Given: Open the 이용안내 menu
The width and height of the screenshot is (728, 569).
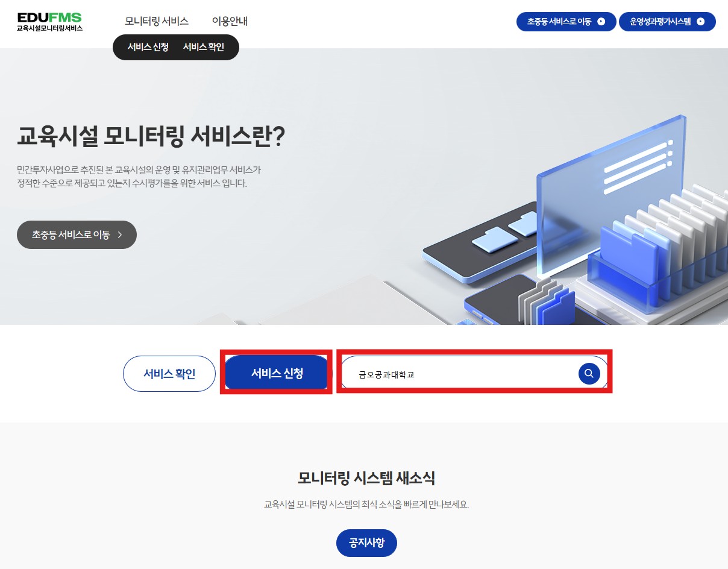Looking at the screenshot, I should coord(230,22).
